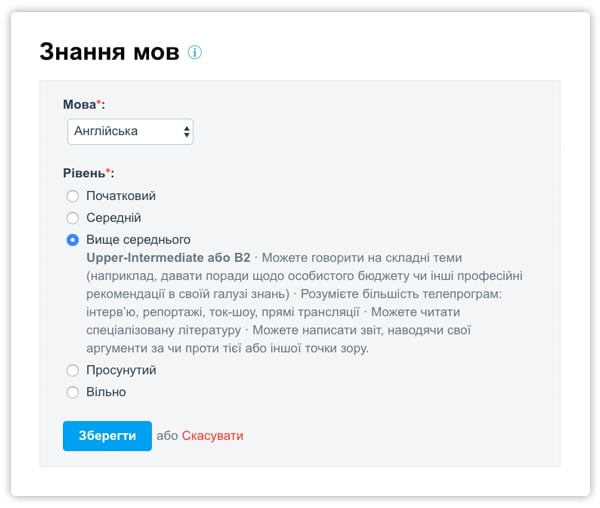The height and width of the screenshot is (508, 600).
Task: Select the Початковий radio button
Action: coord(72,196)
